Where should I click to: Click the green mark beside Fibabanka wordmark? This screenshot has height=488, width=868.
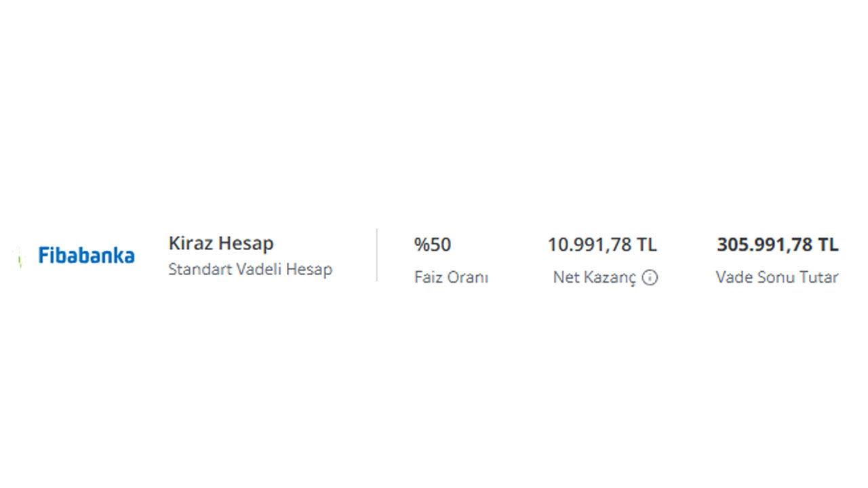point(20,257)
